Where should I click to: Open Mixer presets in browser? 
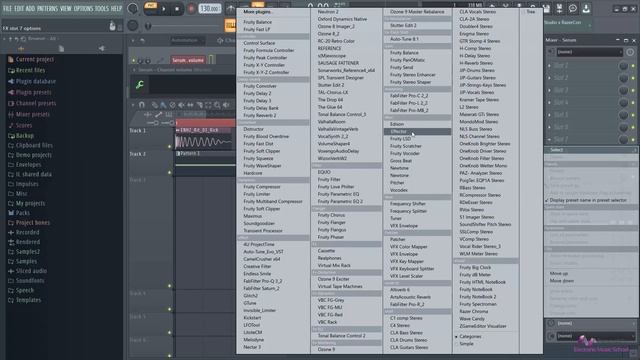pyautogui.click(x=33, y=114)
